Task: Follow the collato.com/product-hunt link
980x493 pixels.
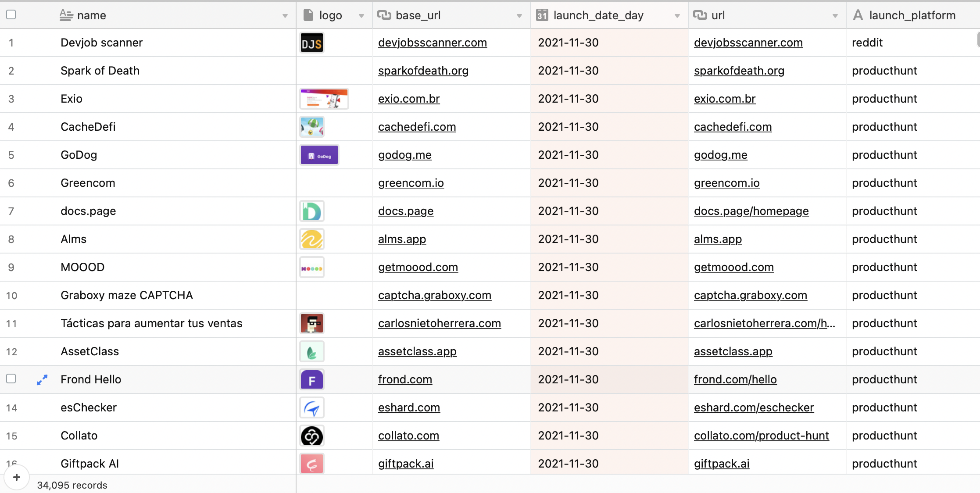Action: [761, 436]
